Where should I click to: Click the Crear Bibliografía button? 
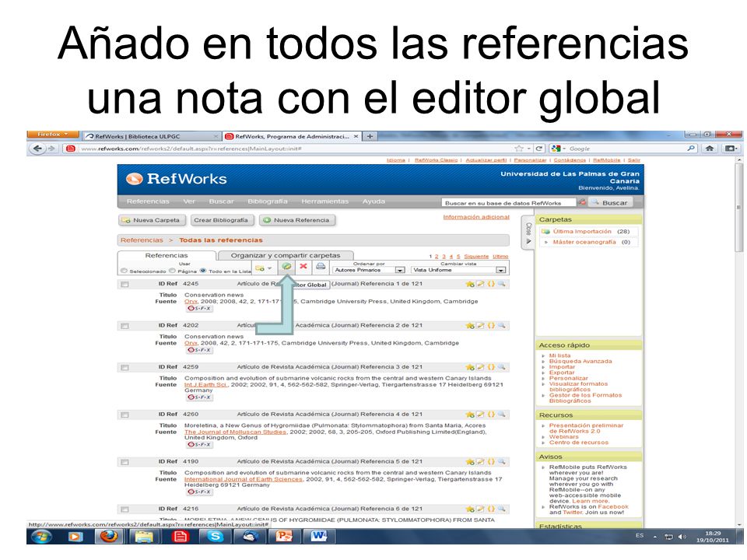(221, 220)
